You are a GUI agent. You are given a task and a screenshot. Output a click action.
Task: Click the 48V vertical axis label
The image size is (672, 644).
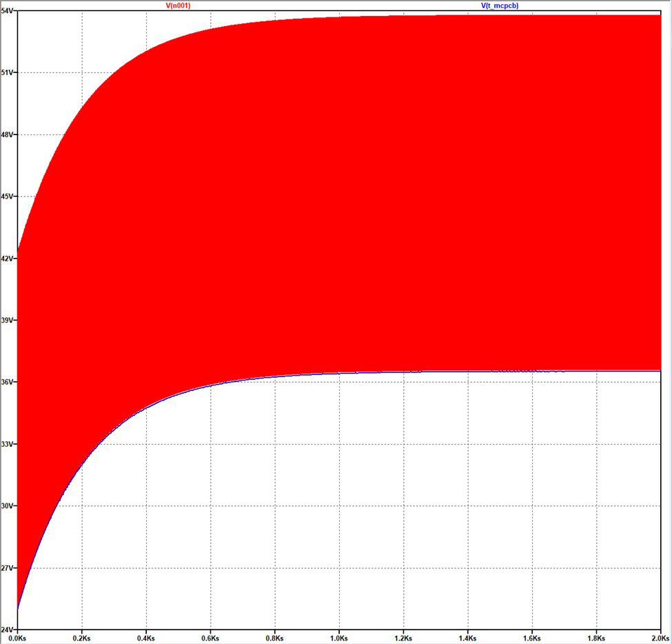pyautogui.click(x=8, y=134)
